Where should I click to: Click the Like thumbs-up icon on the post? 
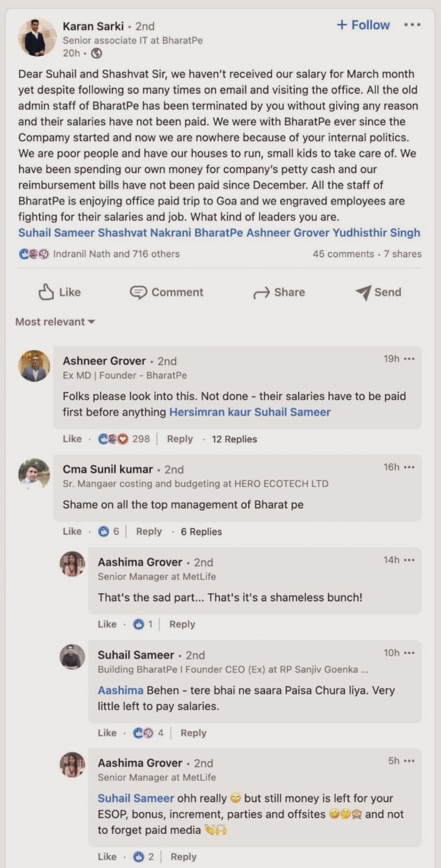click(x=46, y=292)
